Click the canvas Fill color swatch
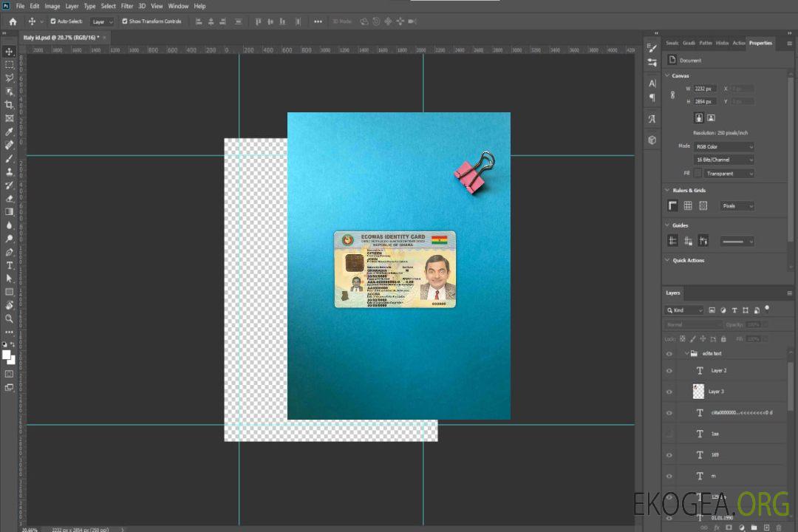This screenshot has height=532, width=798. 698,174
